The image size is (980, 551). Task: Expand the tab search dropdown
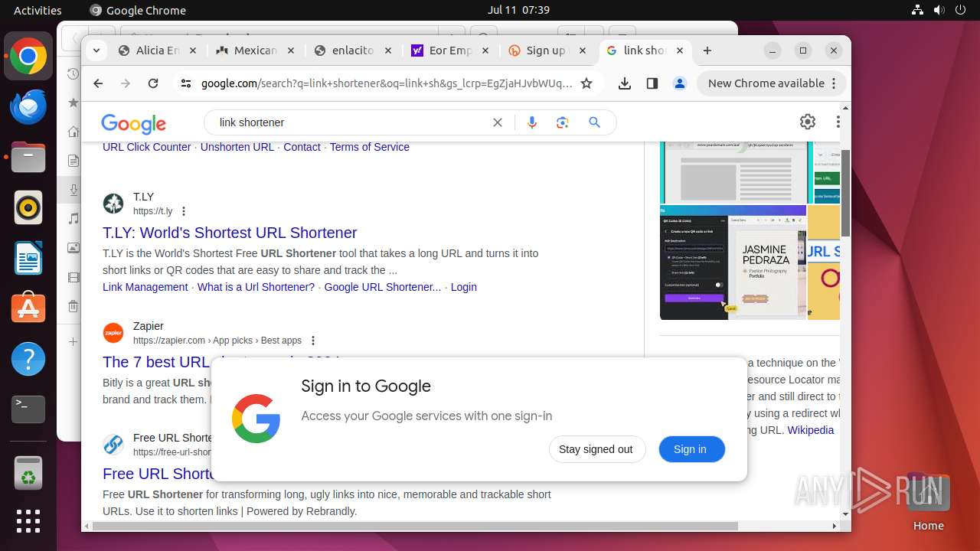pyautogui.click(x=96, y=51)
